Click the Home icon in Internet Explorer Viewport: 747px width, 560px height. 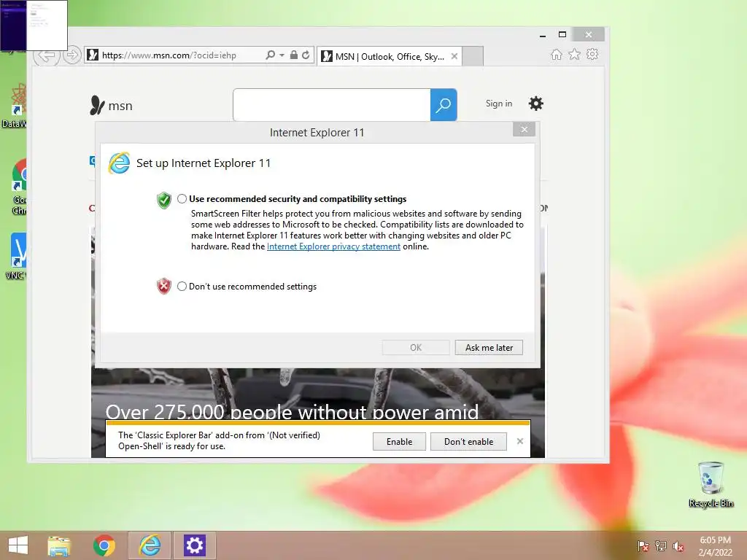click(x=557, y=54)
